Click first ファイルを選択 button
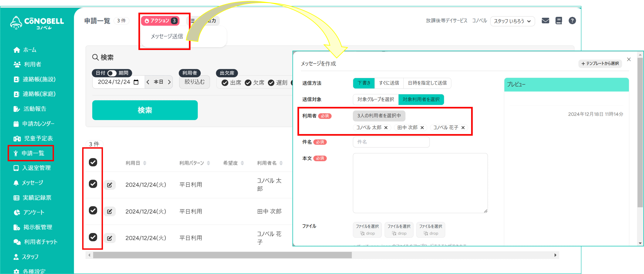 (x=367, y=230)
